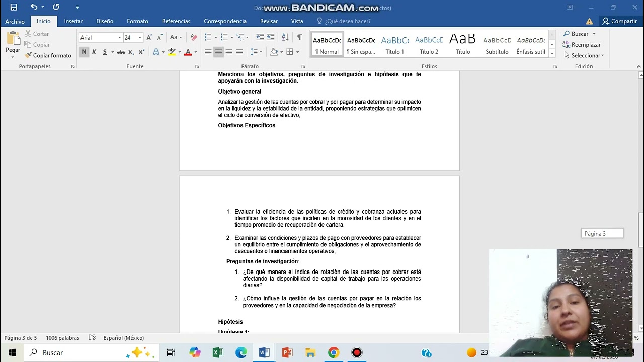Screen dimensions: 644x362
Task: Open PowerPoint from the taskbar
Action: click(x=287, y=352)
